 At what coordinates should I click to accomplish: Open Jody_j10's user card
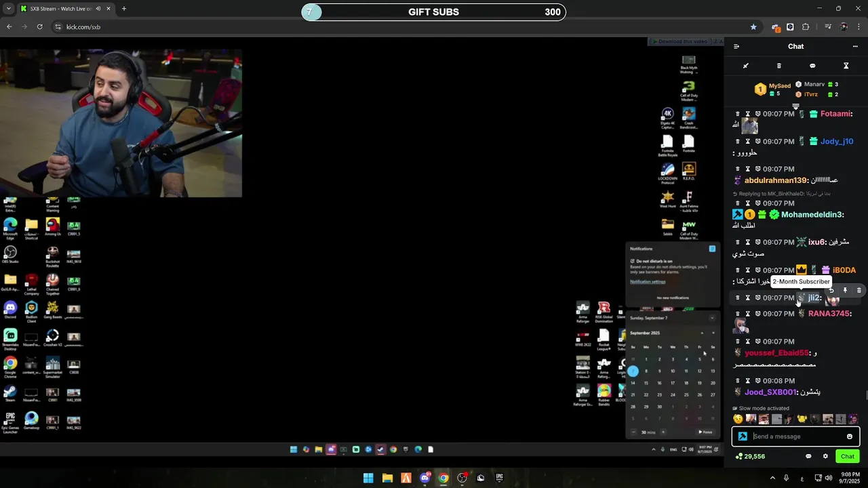tap(837, 142)
